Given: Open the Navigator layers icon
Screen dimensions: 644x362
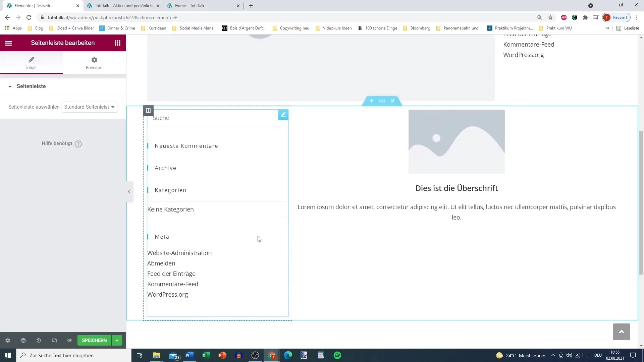Looking at the screenshot, I should 23,340.
